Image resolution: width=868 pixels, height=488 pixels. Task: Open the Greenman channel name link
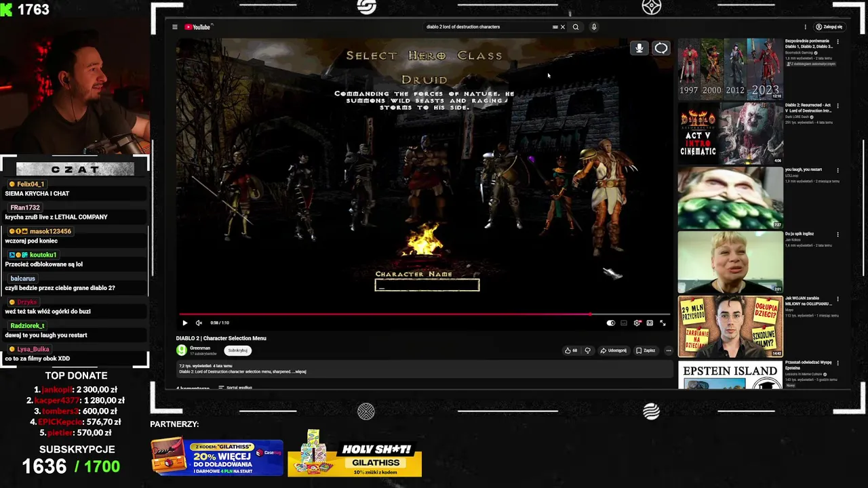click(x=200, y=348)
